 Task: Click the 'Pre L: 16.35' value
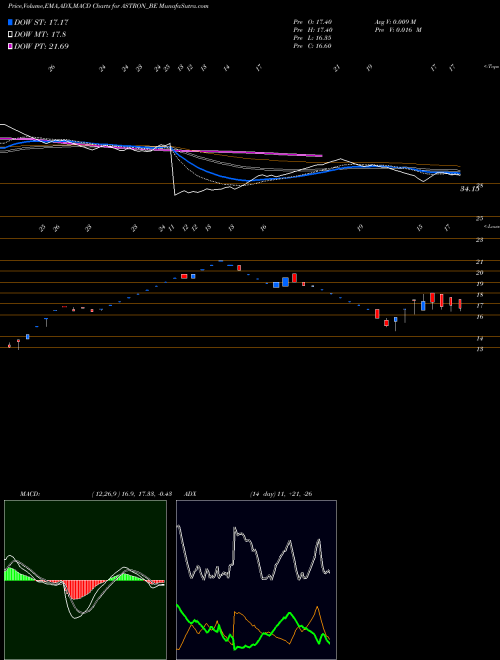tap(313, 38)
